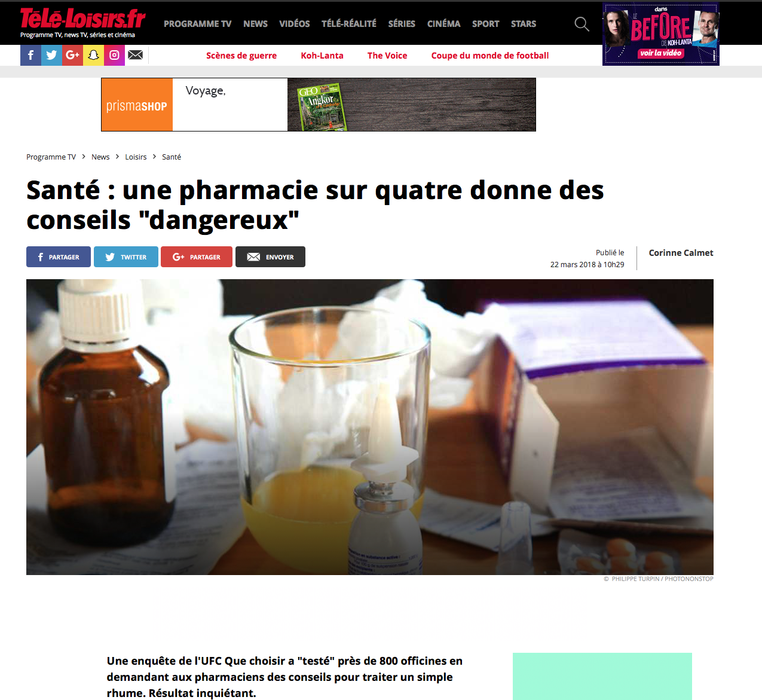Open author Corinne Calmet link

(x=681, y=253)
